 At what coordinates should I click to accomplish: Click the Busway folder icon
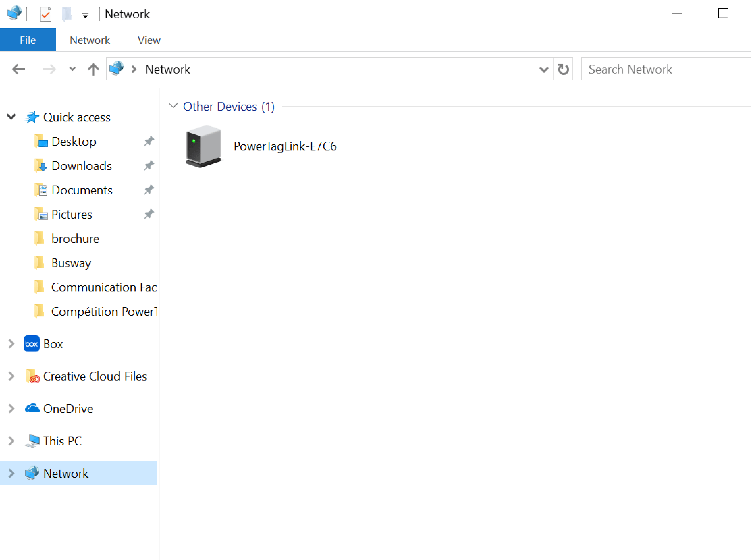(39, 263)
